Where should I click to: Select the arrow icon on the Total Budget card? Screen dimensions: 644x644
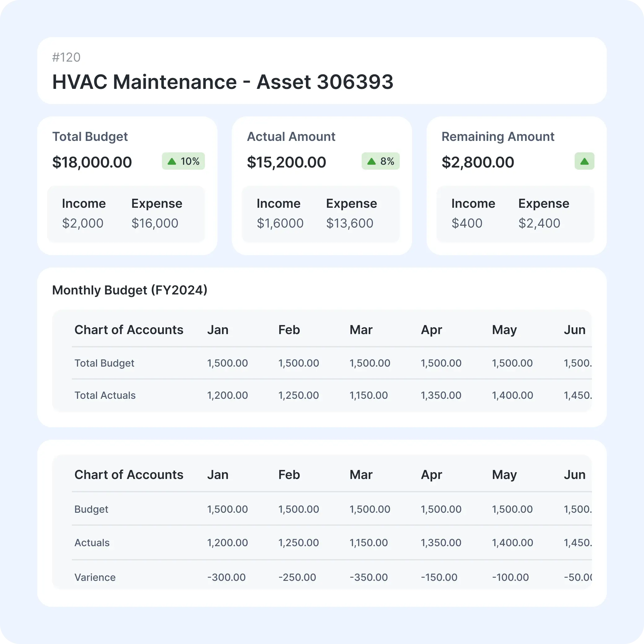tap(172, 161)
